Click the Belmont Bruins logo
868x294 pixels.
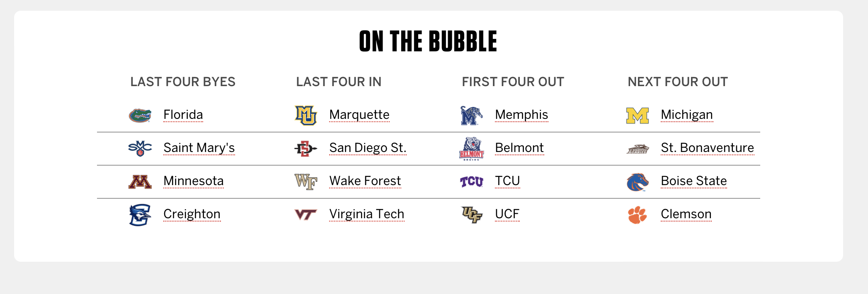pos(471,149)
